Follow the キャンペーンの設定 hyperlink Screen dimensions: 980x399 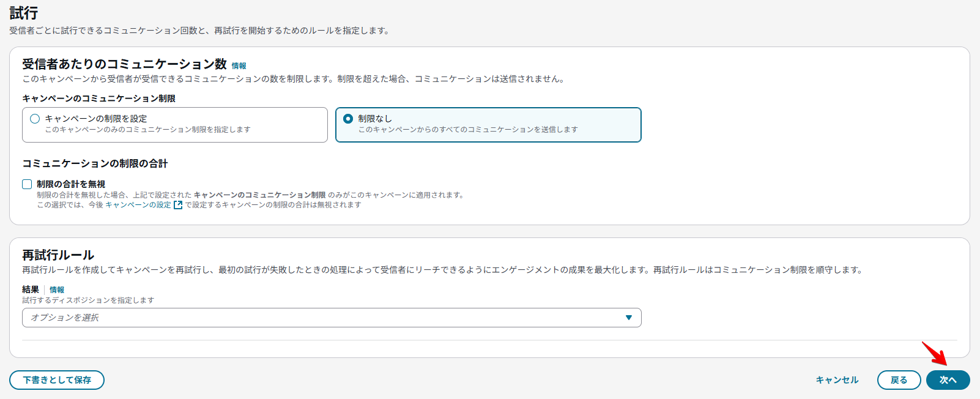[x=138, y=205]
